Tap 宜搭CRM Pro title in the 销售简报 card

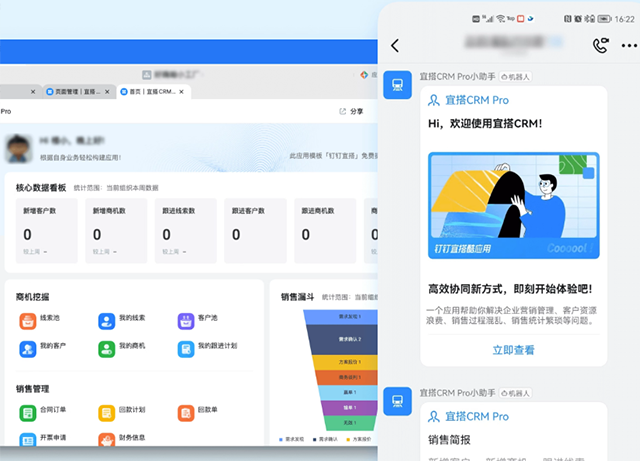coord(477,416)
